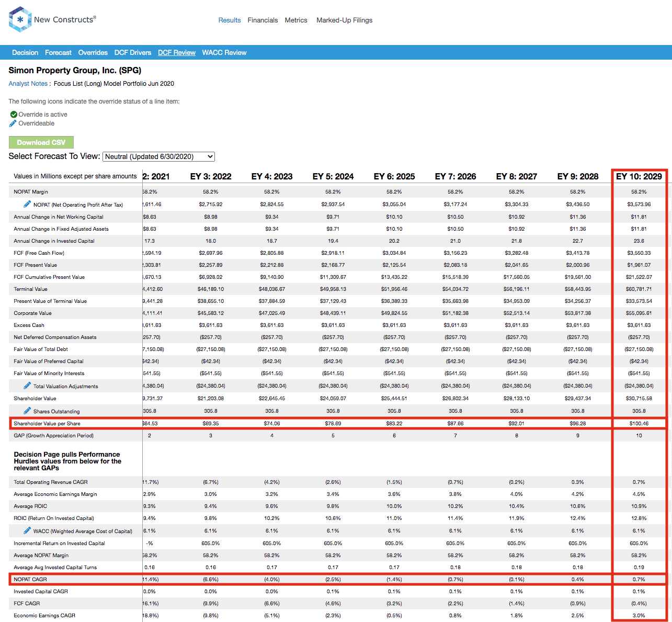Click the Present Value of Terminal Value label
The height and width of the screenshot is (622, 672).
click(50, 301)
